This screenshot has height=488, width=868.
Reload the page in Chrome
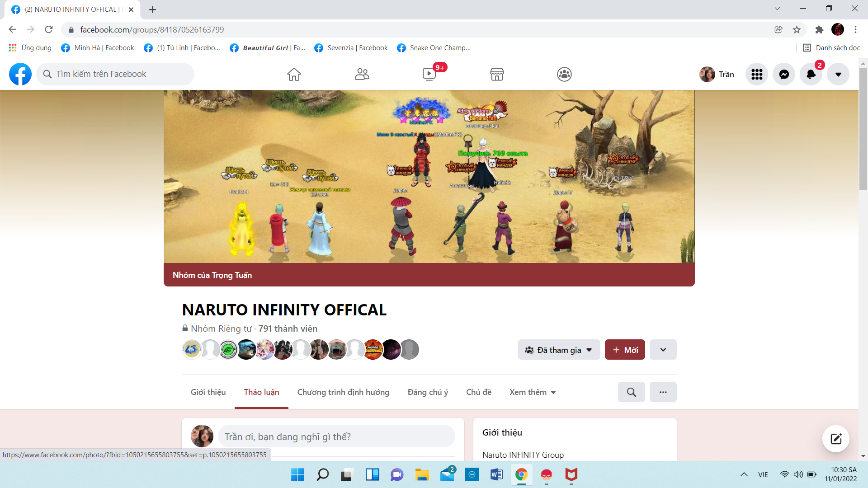pos(49,29)
